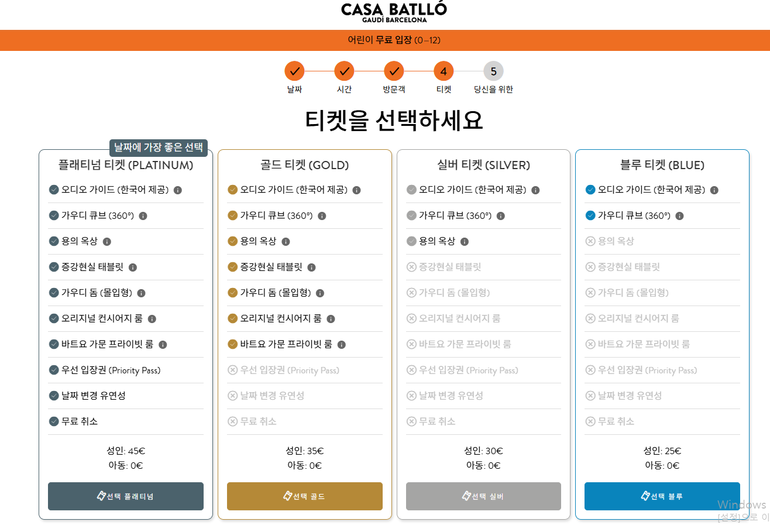Click Platinum 우선 입장권 checkmark icon
This screenshot has height=532, width=770.
pos(54,370)
